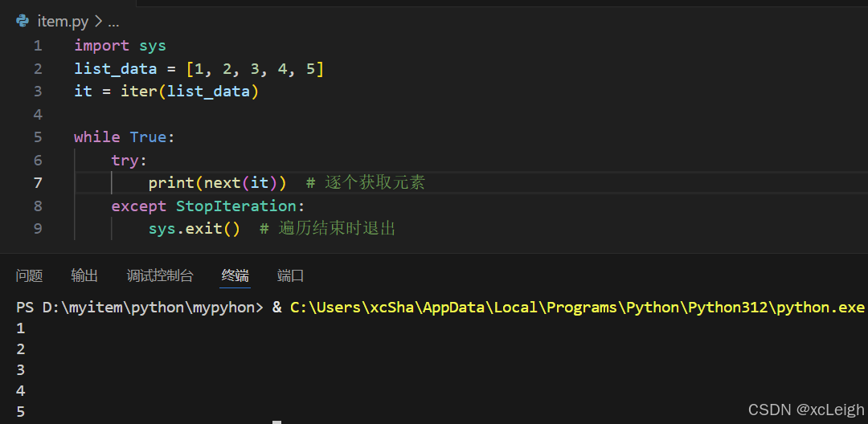Click 'print(next(it))' on line 7
The image size is (868, 424).
point(218,183)
